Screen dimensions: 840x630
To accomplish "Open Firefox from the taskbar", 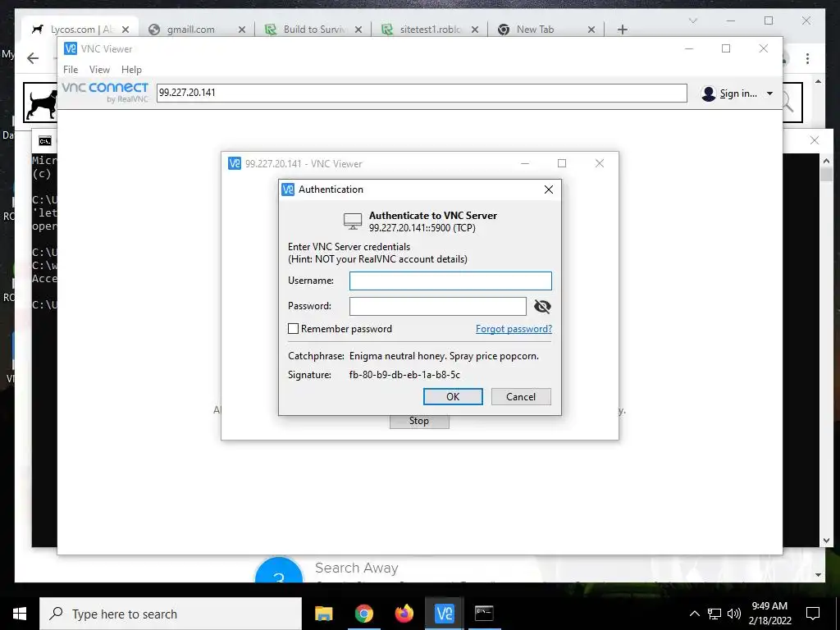I will click(x=404, y=614).
